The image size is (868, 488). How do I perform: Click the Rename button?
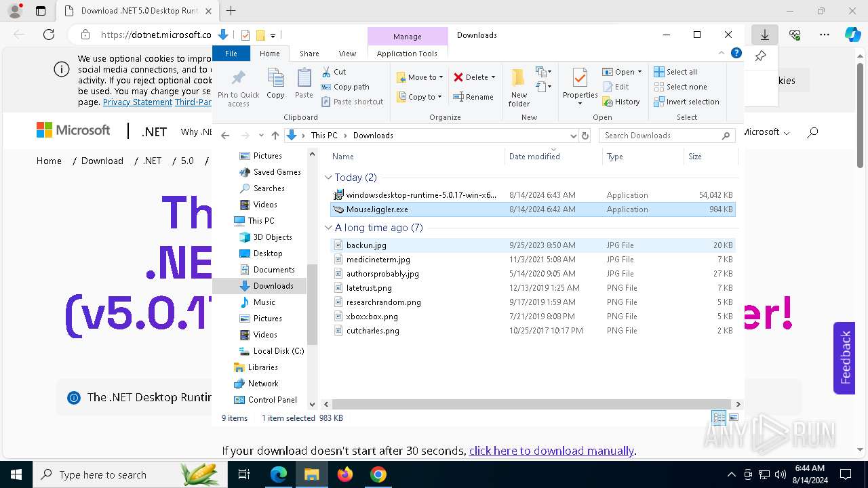473,97
